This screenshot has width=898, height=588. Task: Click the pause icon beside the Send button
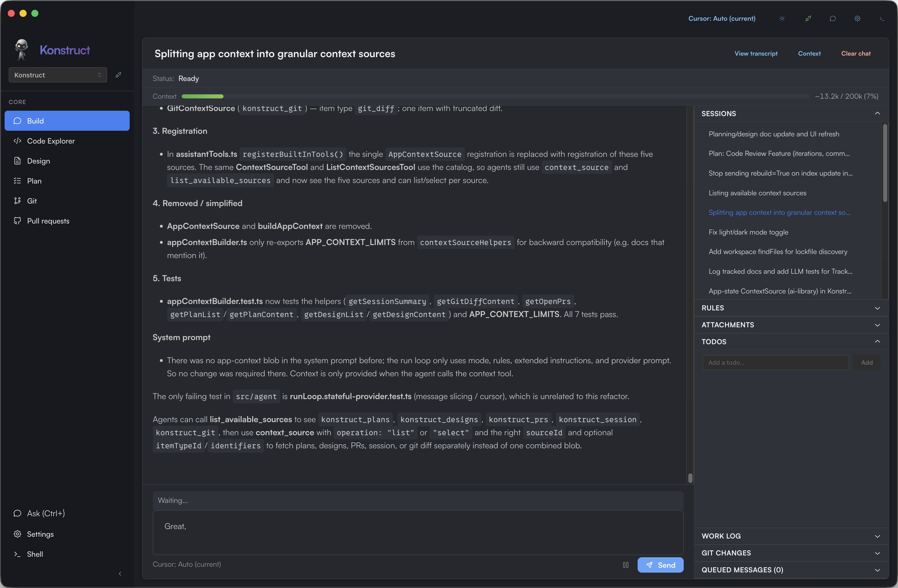pyautogui.click(x=626, y=565)
